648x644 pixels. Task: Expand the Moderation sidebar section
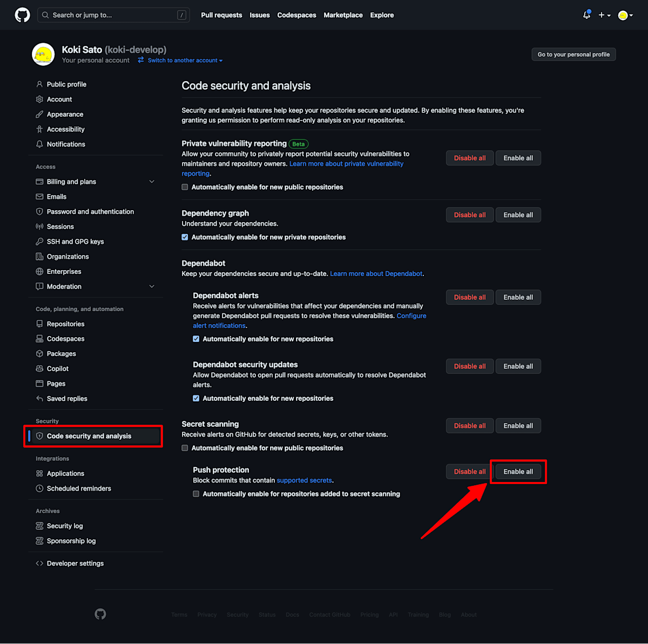coord(152,286)
